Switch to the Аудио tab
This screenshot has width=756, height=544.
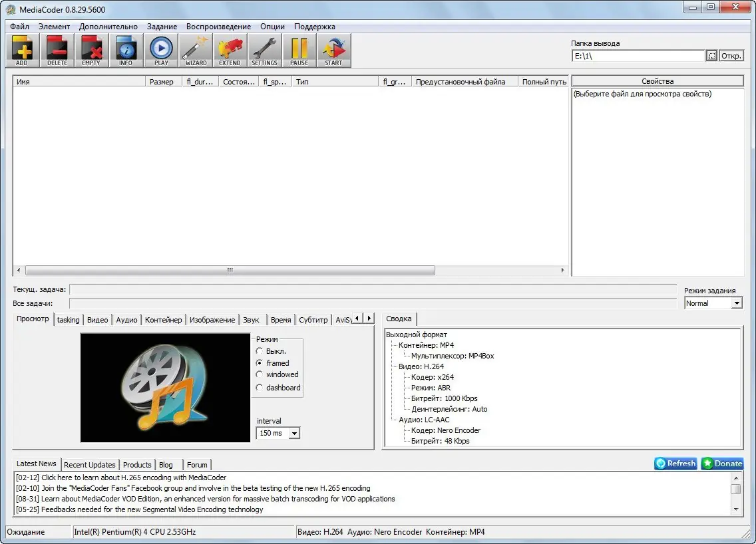[126, 320]
